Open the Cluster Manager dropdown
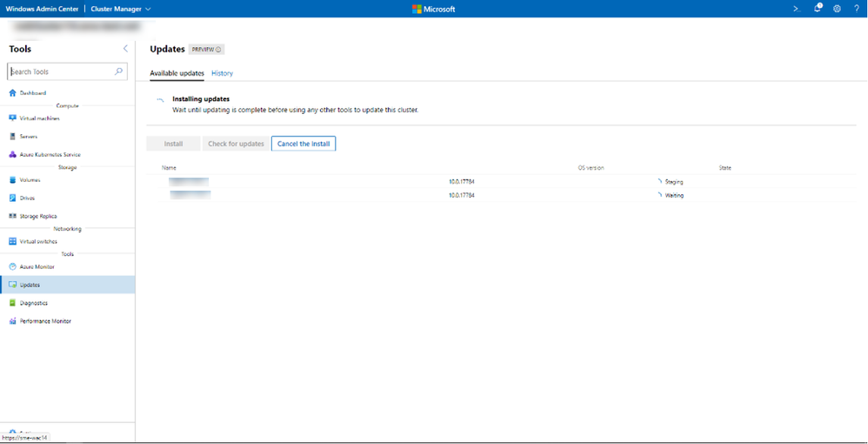This screenshot has width=868, height=444. 120,9
